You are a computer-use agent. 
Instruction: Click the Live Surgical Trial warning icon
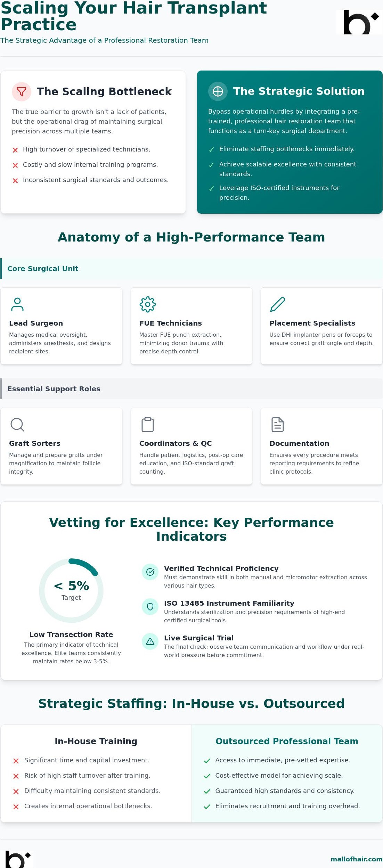(150, 641)
